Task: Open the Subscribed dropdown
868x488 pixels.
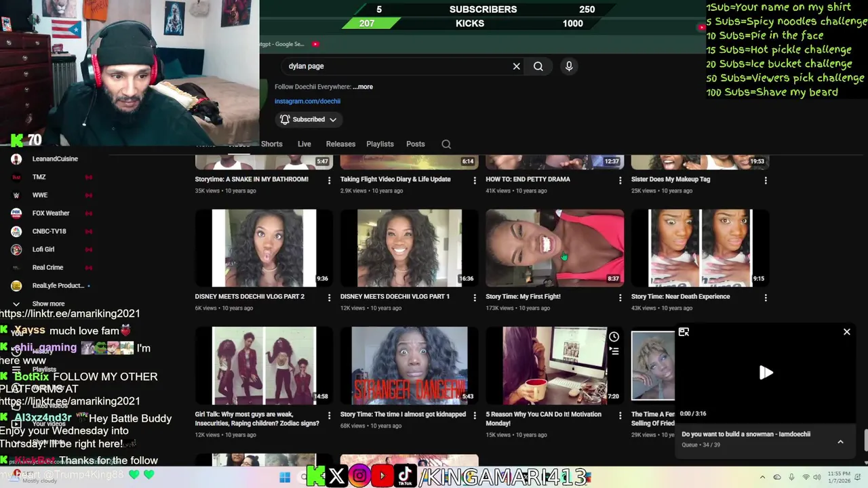Action: pyautogui.click(x=309, y=119)
